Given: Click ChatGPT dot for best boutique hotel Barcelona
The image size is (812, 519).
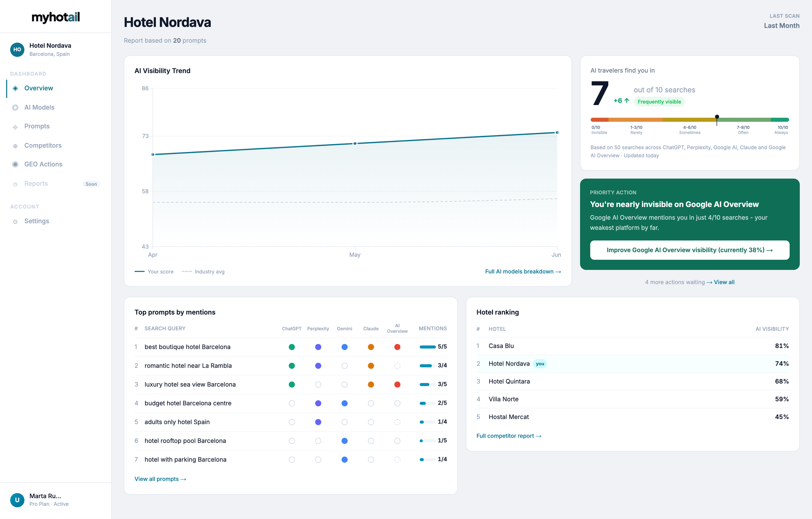Looking at the screenshot, I should [292, 347].
